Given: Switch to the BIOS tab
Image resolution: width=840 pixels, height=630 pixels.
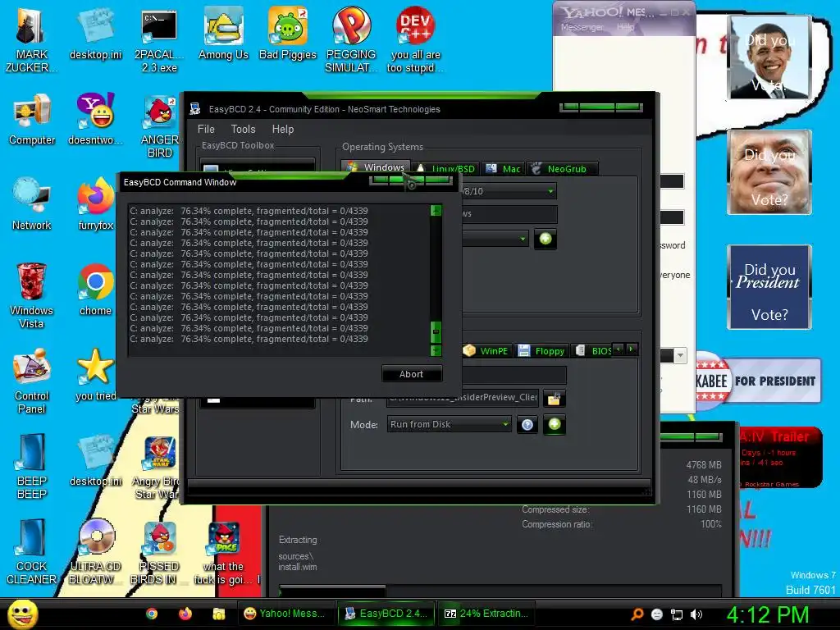Looking at the screenshot, I should click(593, 351).
